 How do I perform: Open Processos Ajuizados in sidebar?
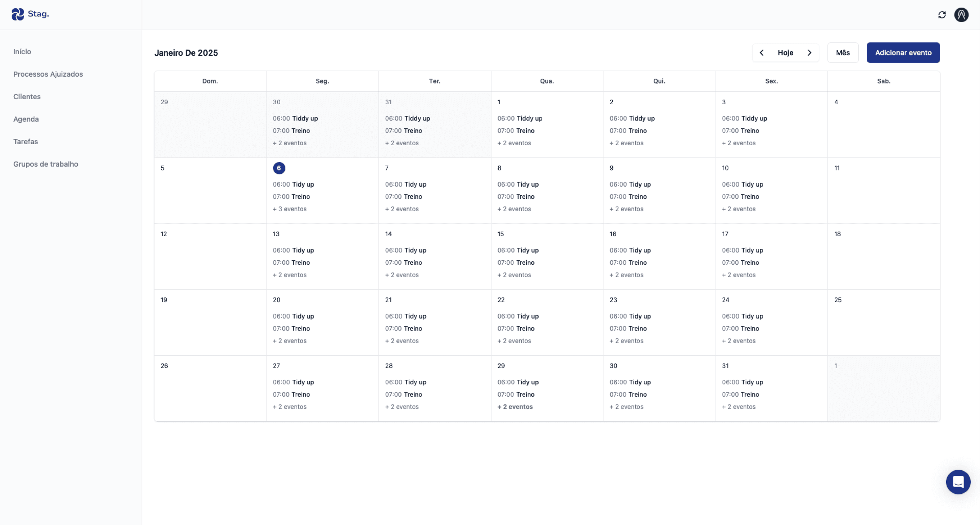(x=48, y=74)
